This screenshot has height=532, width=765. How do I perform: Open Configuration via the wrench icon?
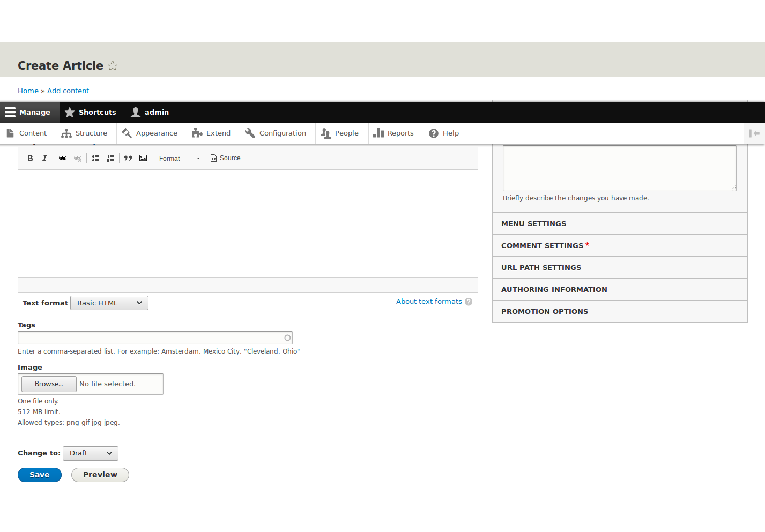tap(277, 133)
